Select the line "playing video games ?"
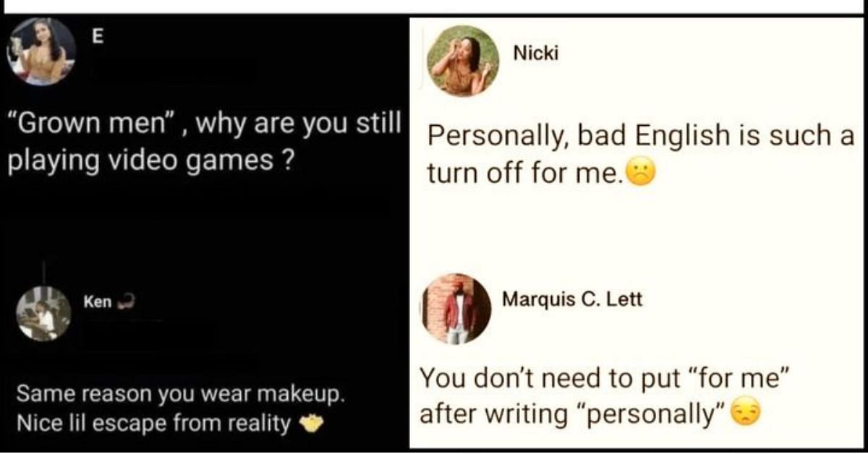868x454 pixels. pos(150,160)
